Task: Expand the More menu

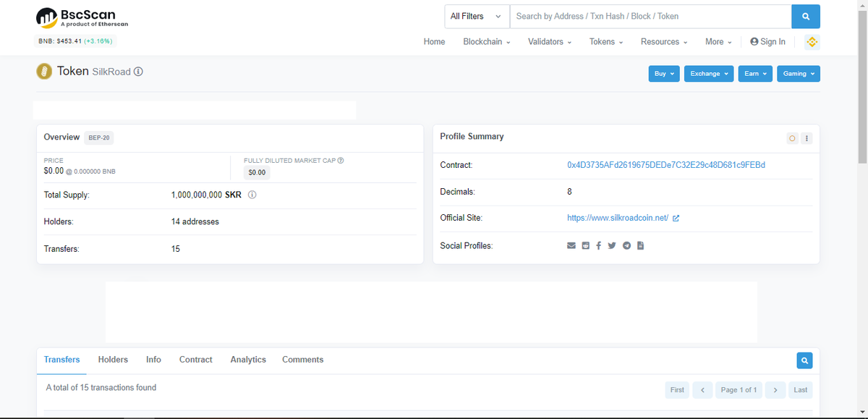Action: tap(718, 42)
